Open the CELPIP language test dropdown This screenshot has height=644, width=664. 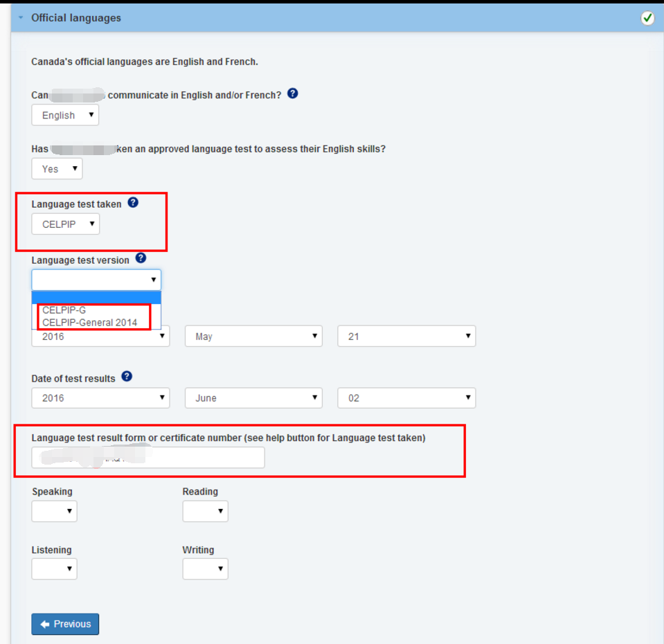pyautogui.click(x=65, y=224)
